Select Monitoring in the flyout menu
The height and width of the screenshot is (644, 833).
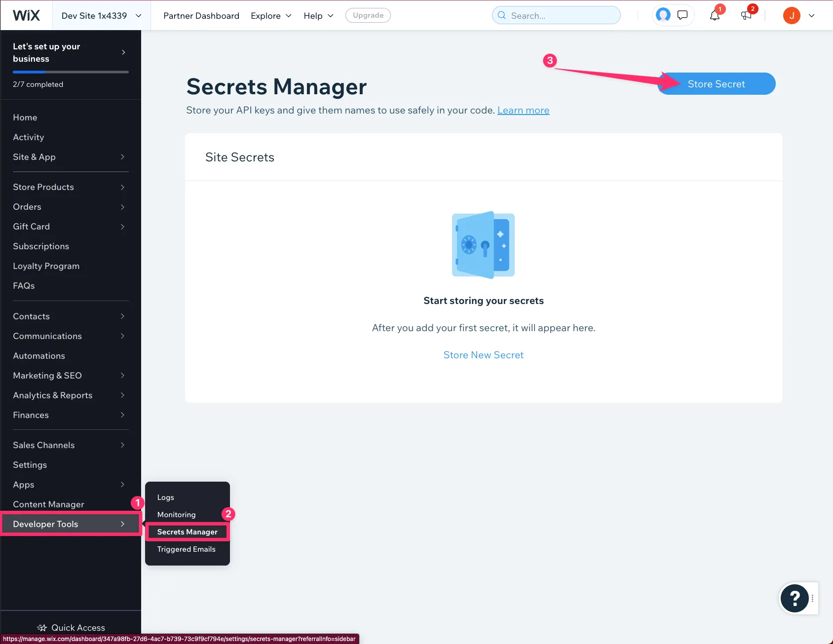tap(177, 515)
